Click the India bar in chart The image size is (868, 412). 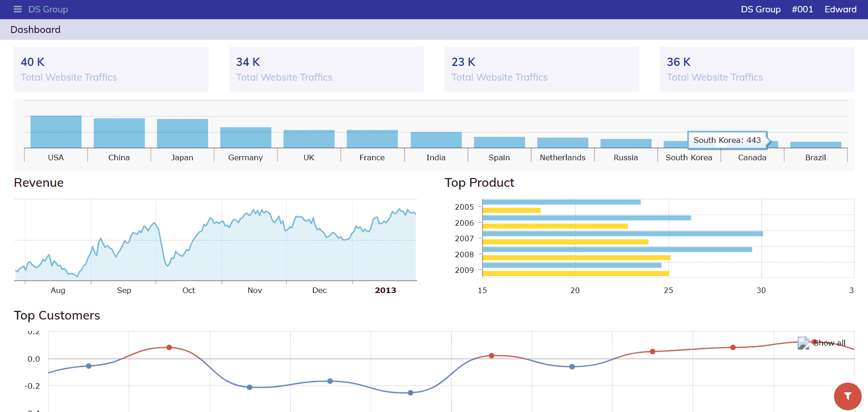pos(436,140)
